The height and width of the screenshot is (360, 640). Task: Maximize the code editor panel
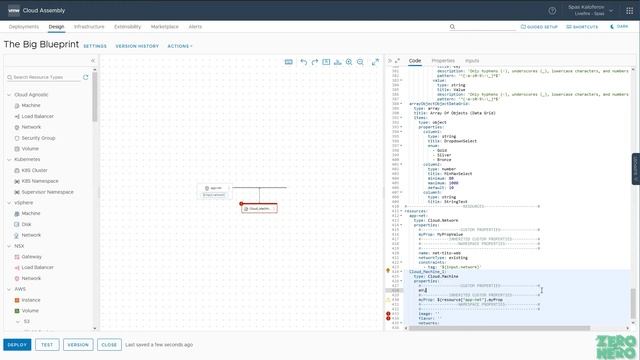tap(397, 61)
